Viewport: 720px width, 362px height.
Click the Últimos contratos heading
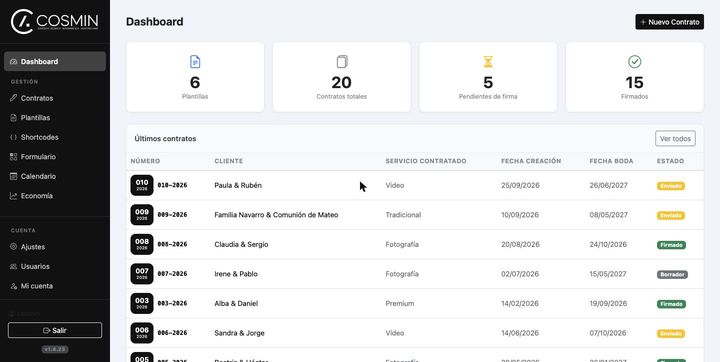165,139
